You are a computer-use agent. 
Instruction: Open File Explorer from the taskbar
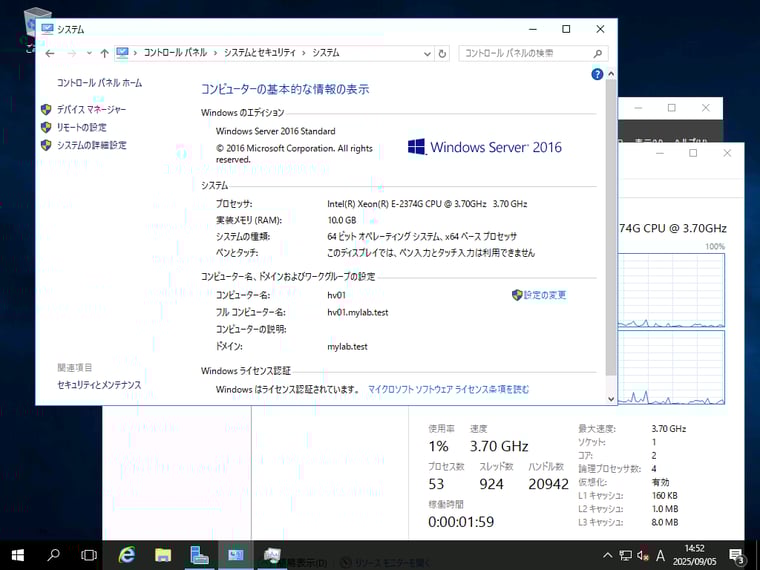pyautogui.click(x=163, y=555)
